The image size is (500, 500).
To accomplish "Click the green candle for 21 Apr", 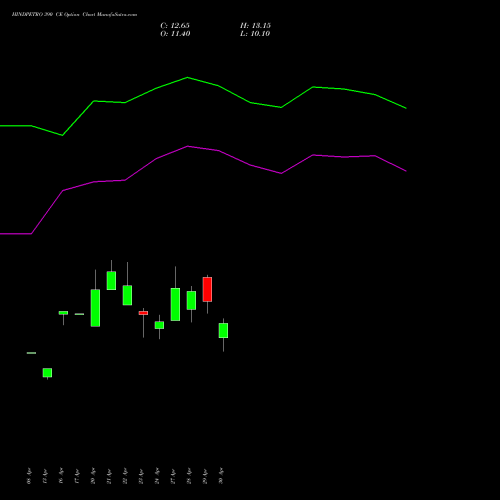I will click(111, 281).
